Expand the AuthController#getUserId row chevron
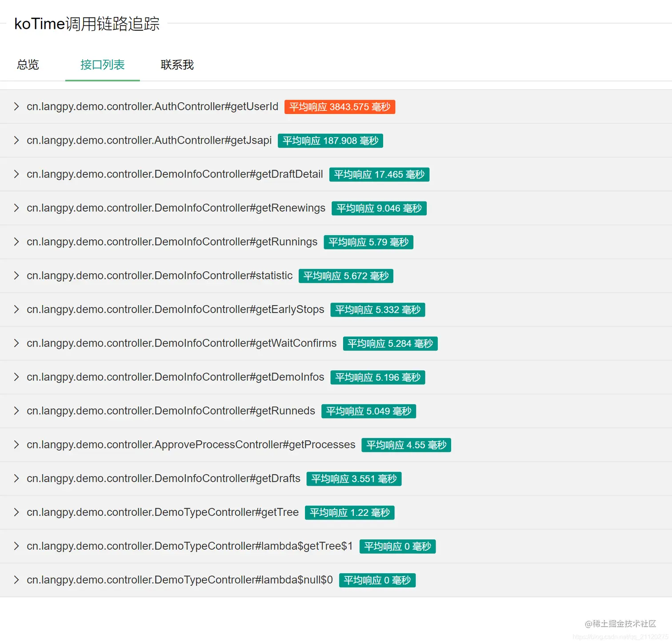This screenshot has height=644, width=672. [16, 106]
